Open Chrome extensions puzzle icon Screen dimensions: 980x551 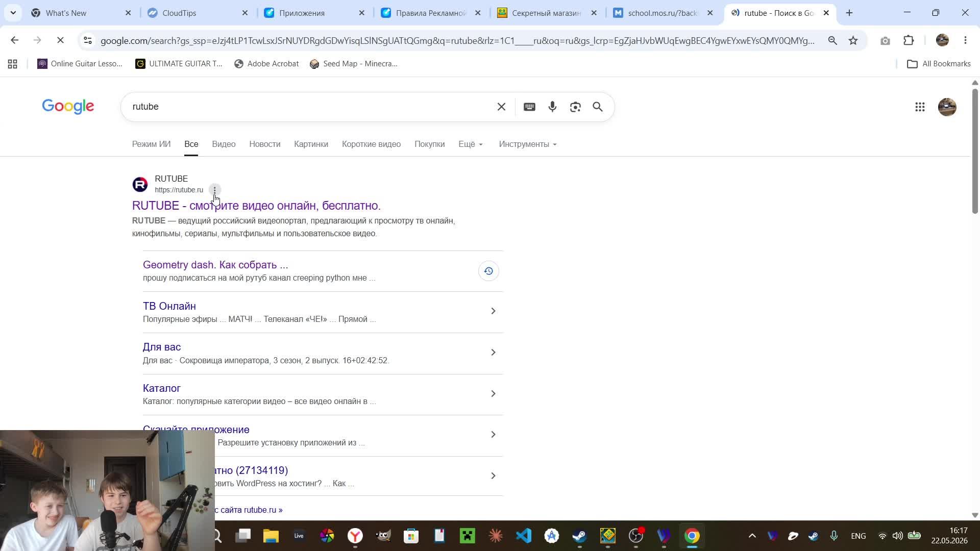click(x=909, y=40)
